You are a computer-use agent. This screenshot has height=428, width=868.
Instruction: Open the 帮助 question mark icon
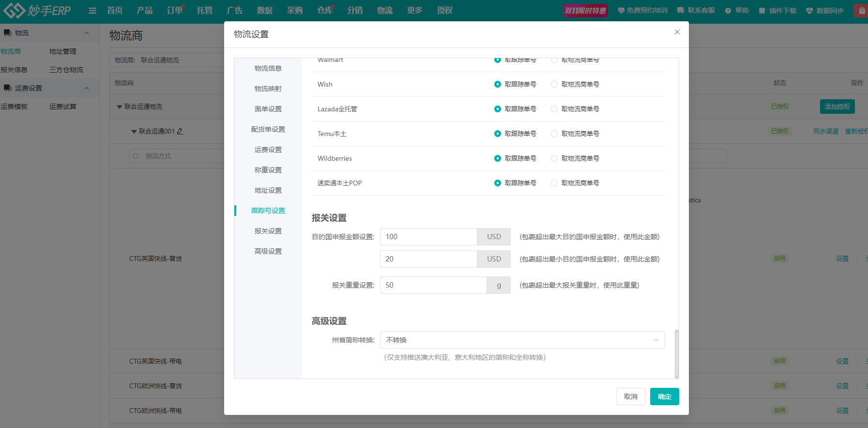[728, 11]
